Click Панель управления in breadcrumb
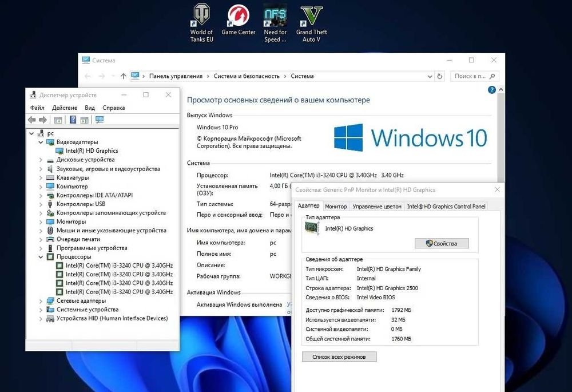 (x=176, y=76)
